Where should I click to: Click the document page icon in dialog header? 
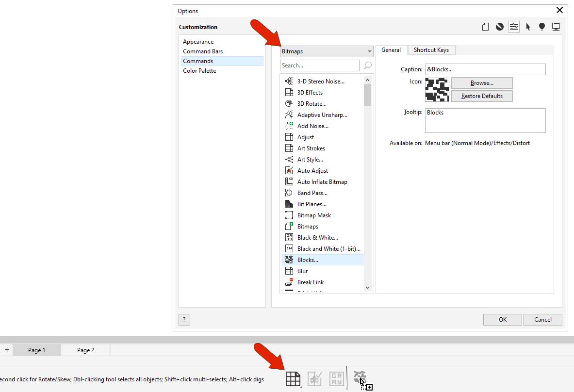click(x=485, y=26)
